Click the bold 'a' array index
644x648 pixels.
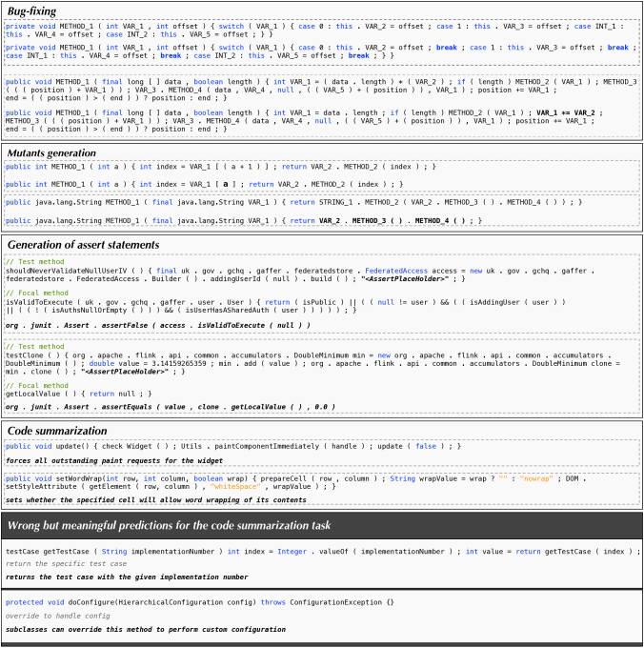(x=226, y=184)
